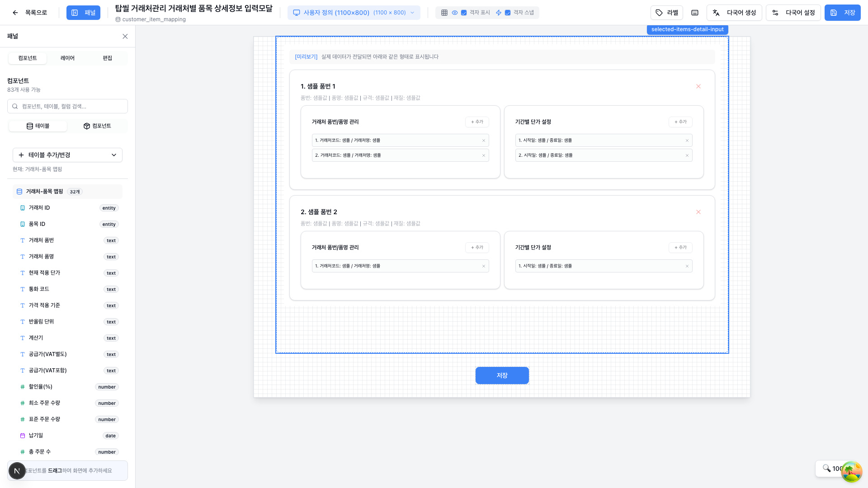Click the grid icon in toolbar
Image resolution: width=868 pixels, height=488 pixels.
pos(444,13)
